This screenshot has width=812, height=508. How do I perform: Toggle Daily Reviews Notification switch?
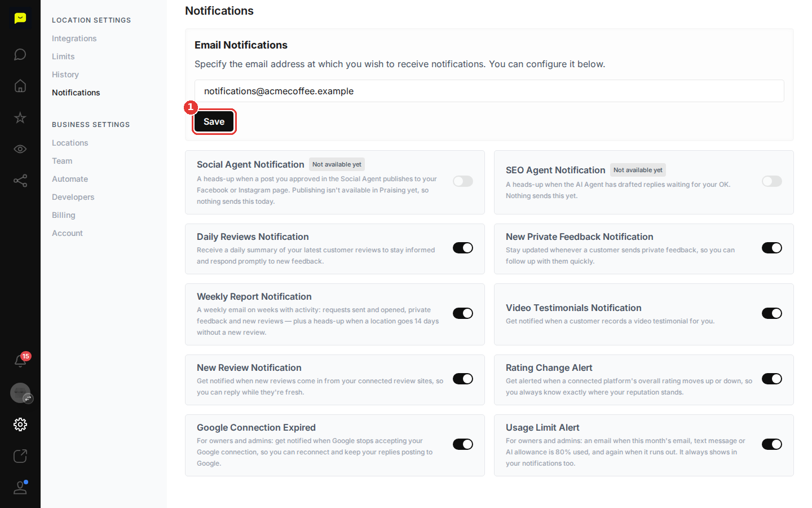(x=463, y=248)
